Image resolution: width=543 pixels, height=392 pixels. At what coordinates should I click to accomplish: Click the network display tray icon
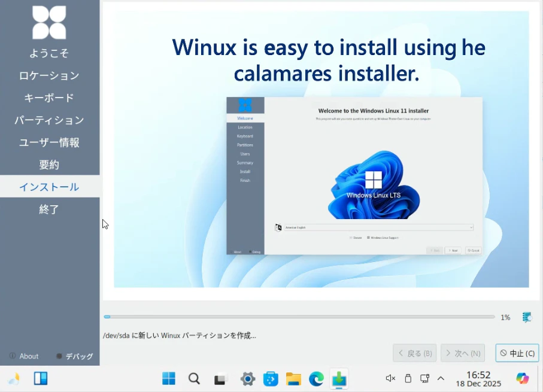(x=424, y=378)
